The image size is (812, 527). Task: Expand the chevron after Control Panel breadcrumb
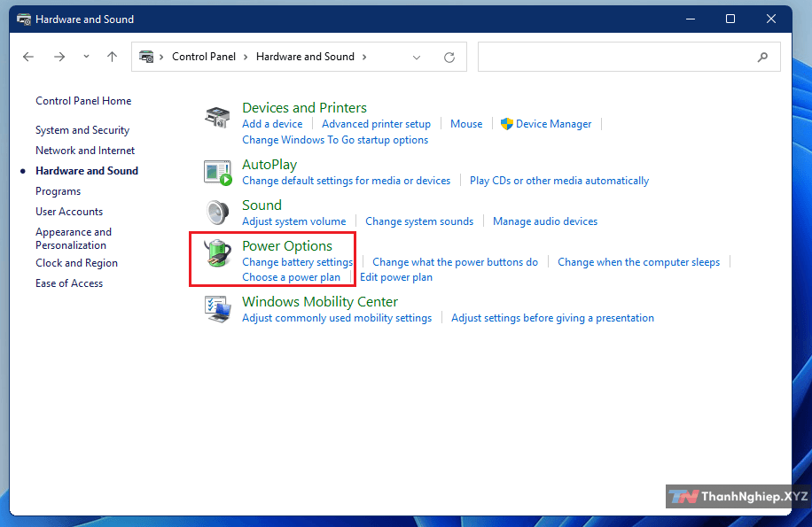pyautogui.click(x=246, y=57)
